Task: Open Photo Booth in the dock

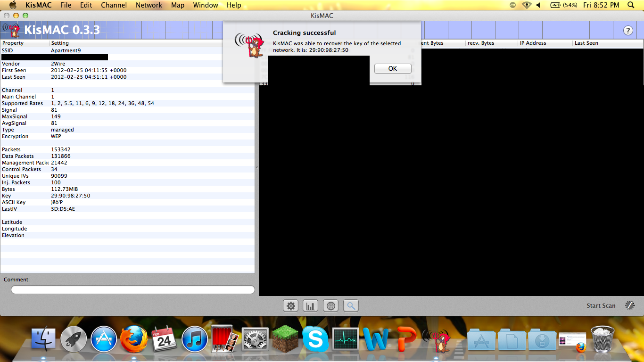Action: point(224,338)
